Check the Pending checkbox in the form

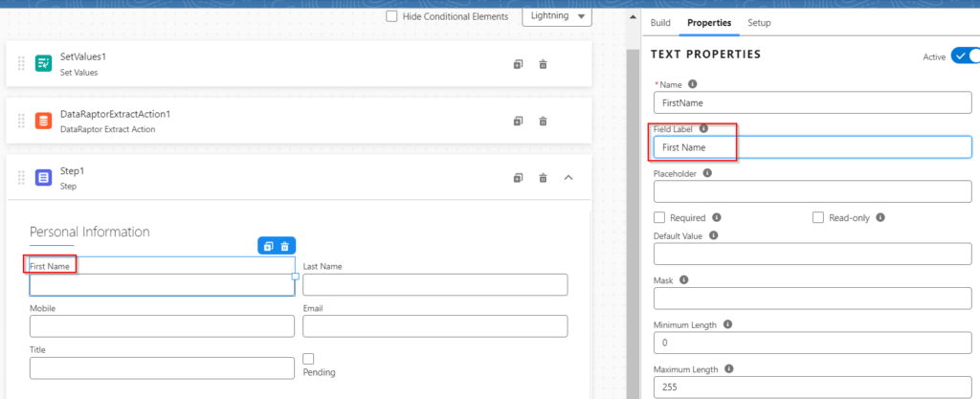click(x=308, y=359)
